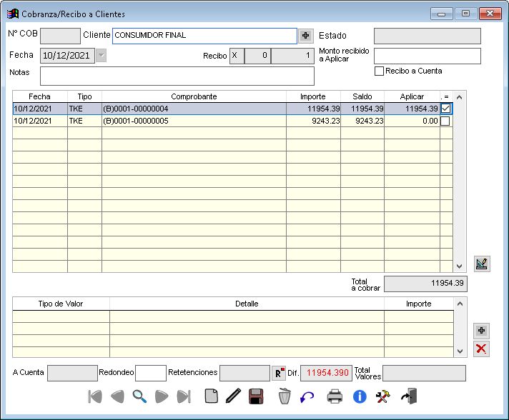509x420 pixels.
Task: Print the receipt using printer icon
Action: click(x=335, y=396)
